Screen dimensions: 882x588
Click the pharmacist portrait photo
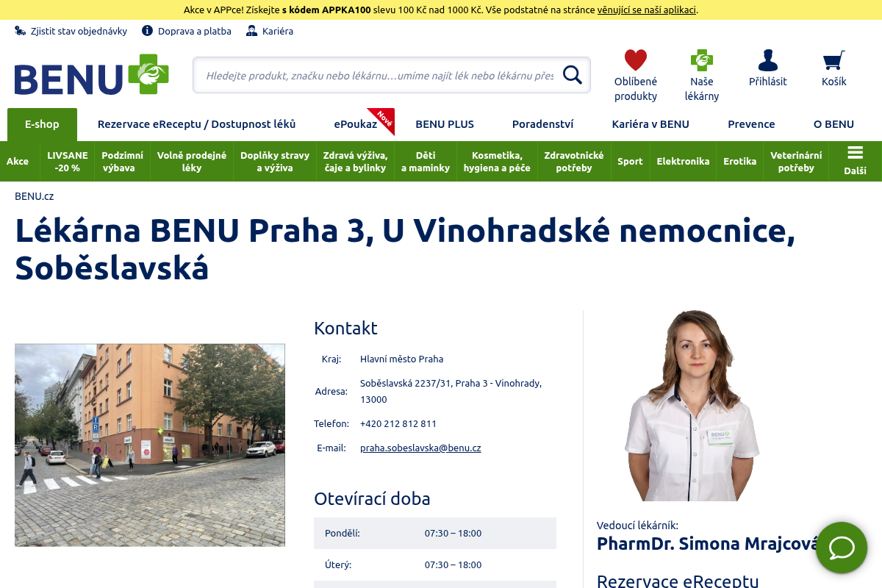pos(692,406)
